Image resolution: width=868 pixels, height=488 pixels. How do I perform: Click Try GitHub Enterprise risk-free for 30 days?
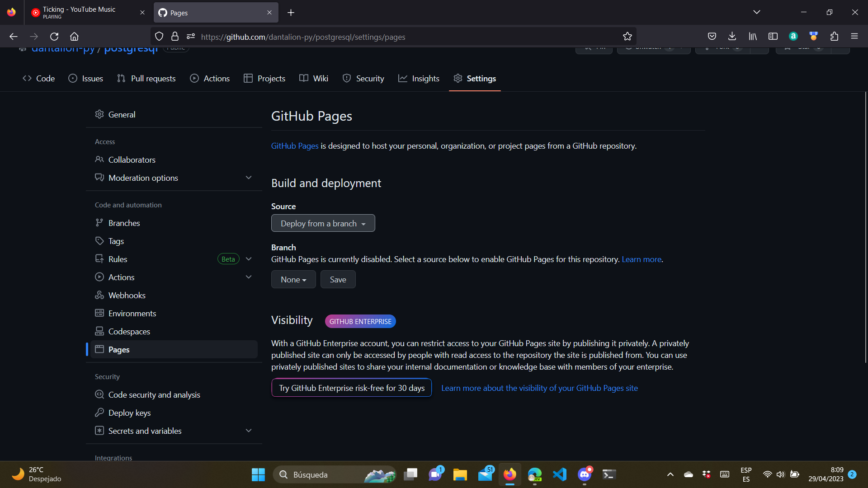(352, 388)
